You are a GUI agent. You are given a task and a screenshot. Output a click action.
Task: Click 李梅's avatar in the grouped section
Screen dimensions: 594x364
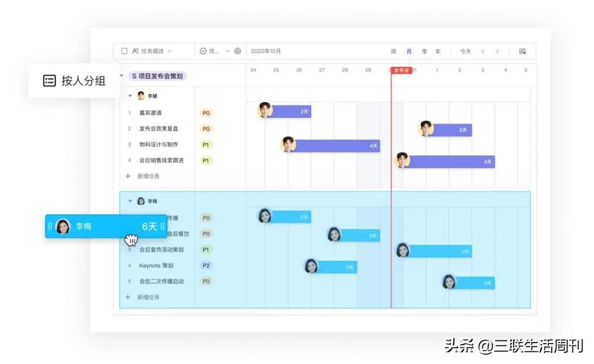point(141,201)
